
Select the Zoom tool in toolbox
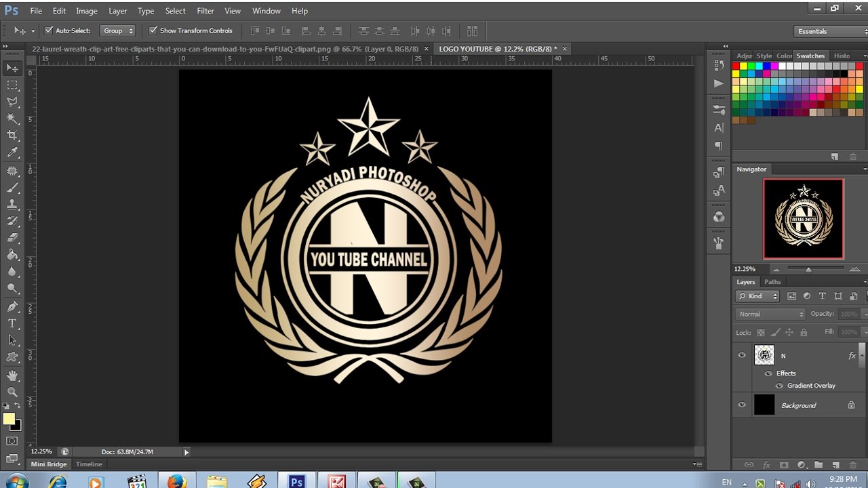12,392
